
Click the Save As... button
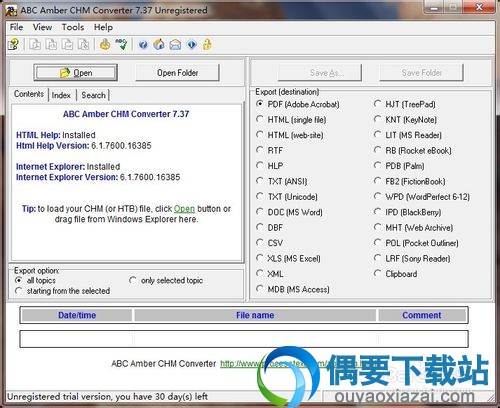pos(320,73)
